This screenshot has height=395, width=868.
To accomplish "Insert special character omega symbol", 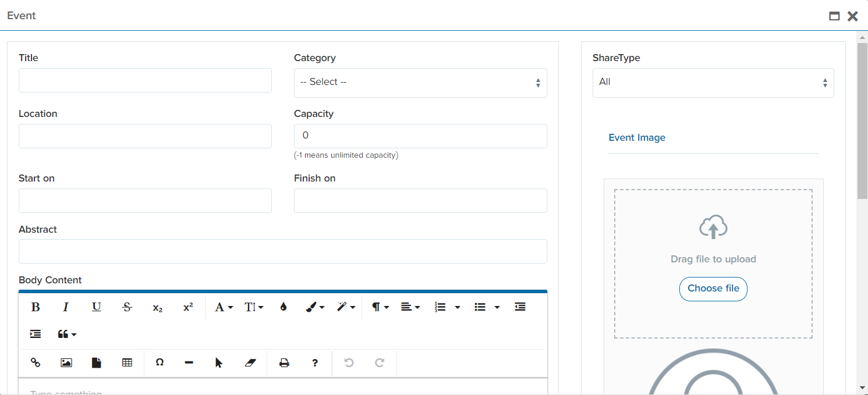I will (x=160, y=362).
